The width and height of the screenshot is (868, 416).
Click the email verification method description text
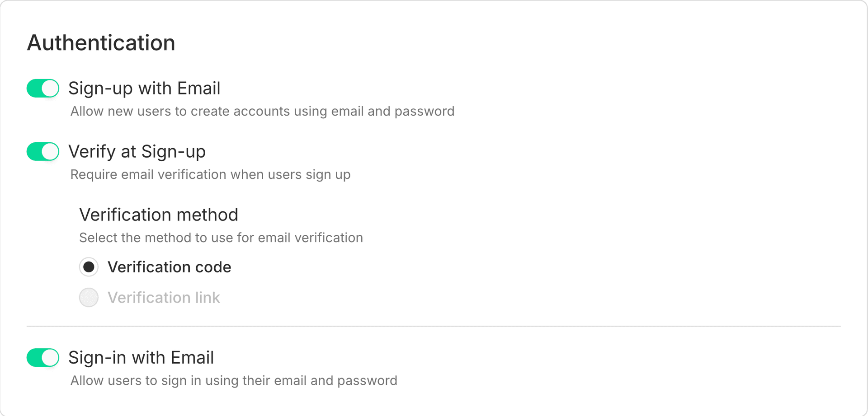click(221, 238)
